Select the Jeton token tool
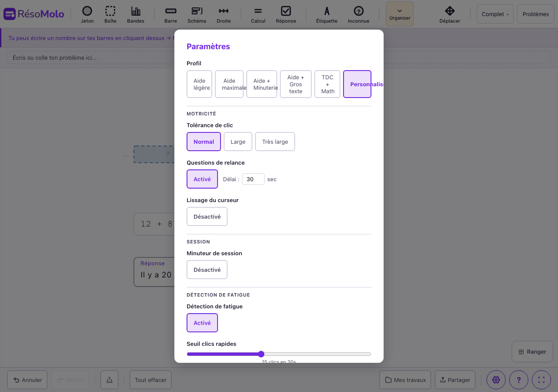The image size is (558, 392). pyautogui.click(x=87, y=14)
